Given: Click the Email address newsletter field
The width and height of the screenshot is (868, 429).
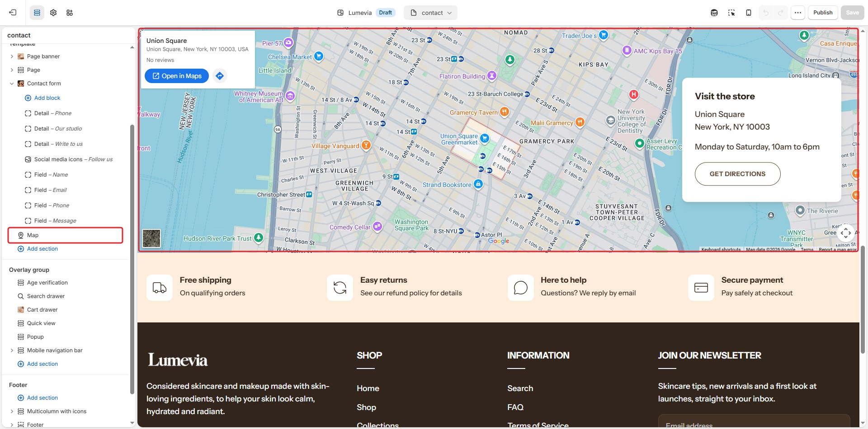Looking at the screenshot, I should (x=754, y=421).
